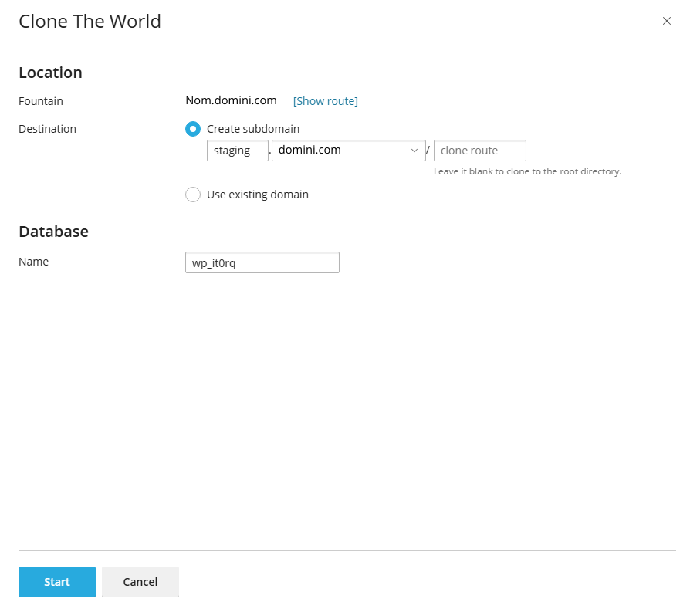Expand the domain list chevron arrow
Screen dimensions: 690x616
pyautogui.click(x=414, y=151)
